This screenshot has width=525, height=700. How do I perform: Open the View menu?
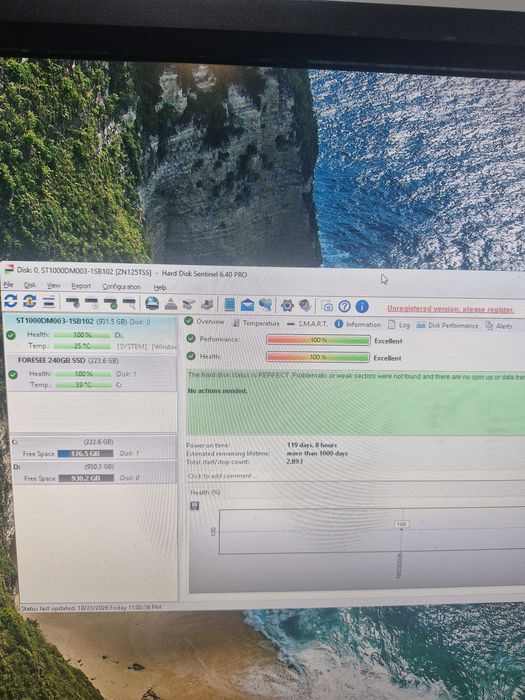coord(54,285)
